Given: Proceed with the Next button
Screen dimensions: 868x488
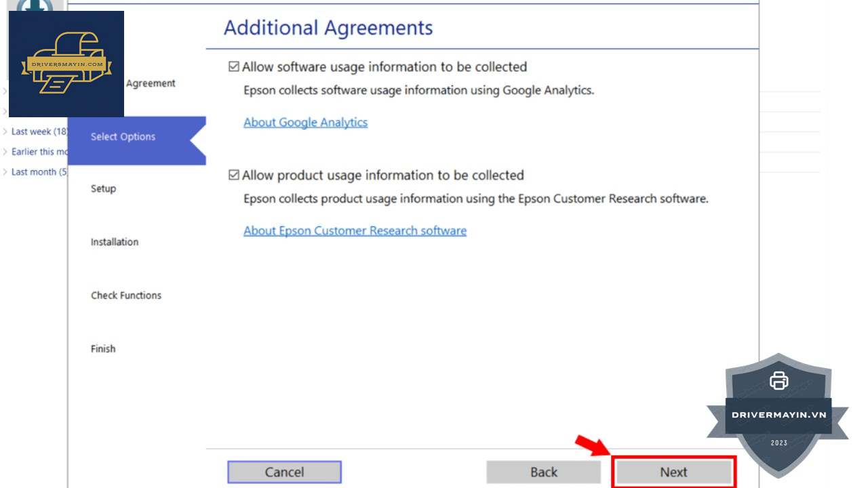Looking at the screenshot, I should click(674, 472).
